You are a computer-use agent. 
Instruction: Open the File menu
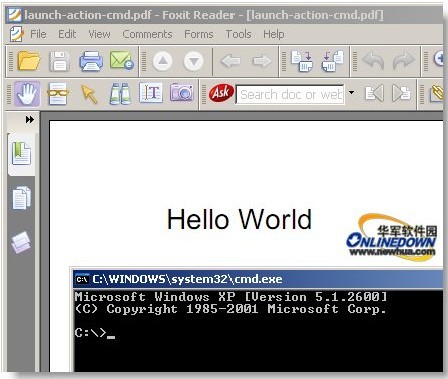38,34
